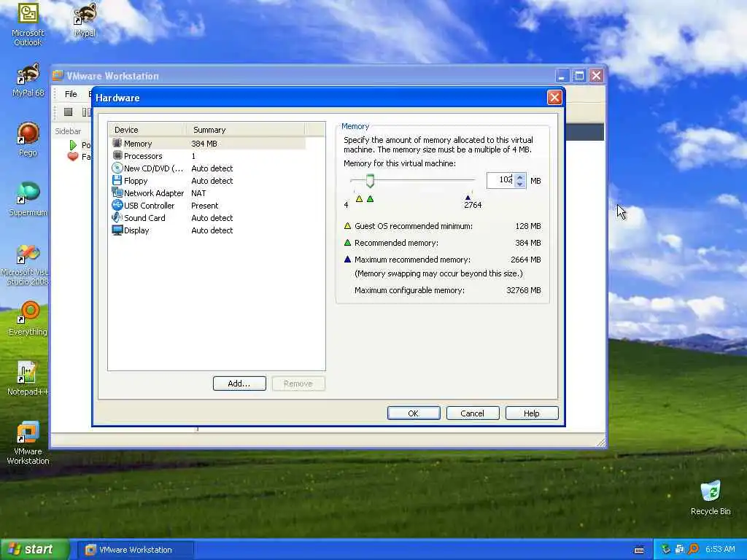The width and height of the screenshot is (747, 560).
Task: Select the Processors chip icon
Action: click(x=117, y=155)
